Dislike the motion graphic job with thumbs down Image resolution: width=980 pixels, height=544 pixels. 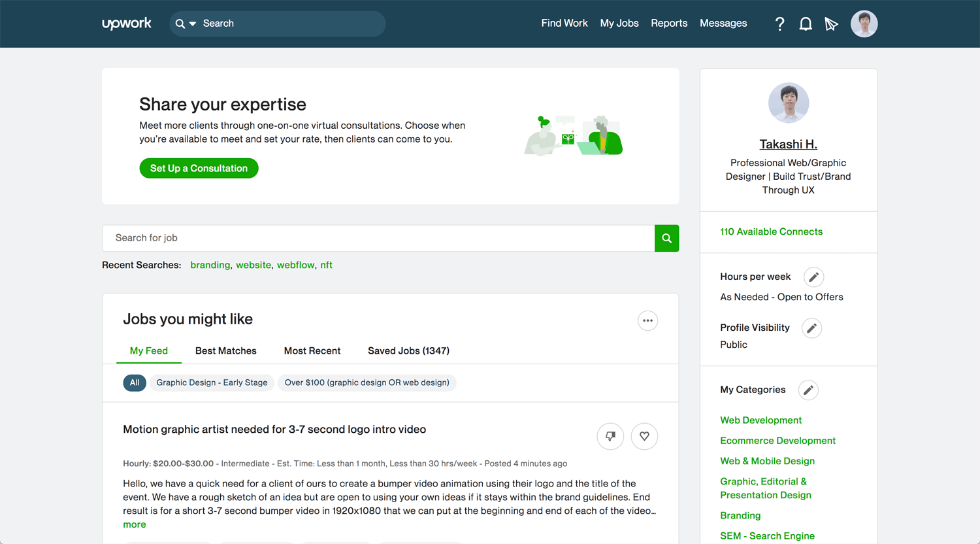[610, 436]
